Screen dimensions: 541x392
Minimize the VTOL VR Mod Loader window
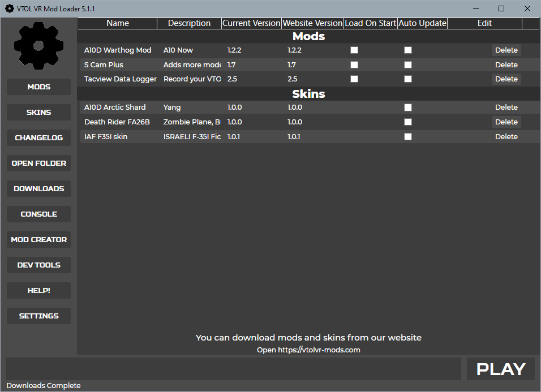click(476, 8)
